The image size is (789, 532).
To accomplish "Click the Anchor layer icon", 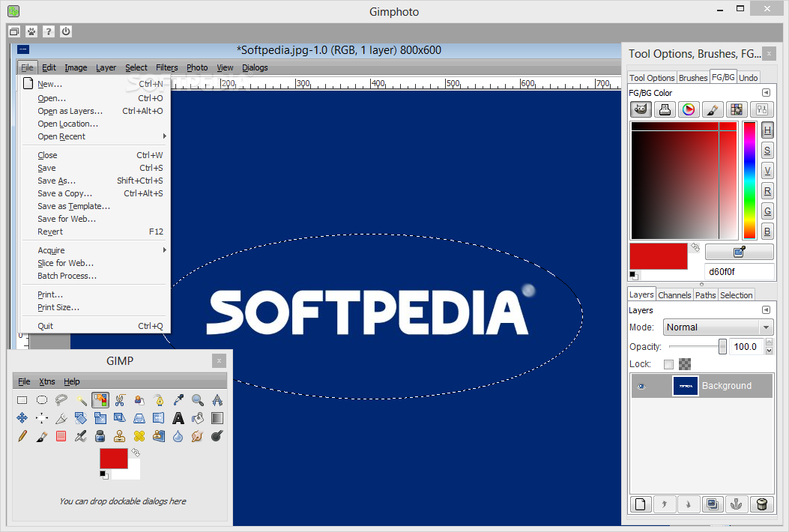I will tap(737, 504).
